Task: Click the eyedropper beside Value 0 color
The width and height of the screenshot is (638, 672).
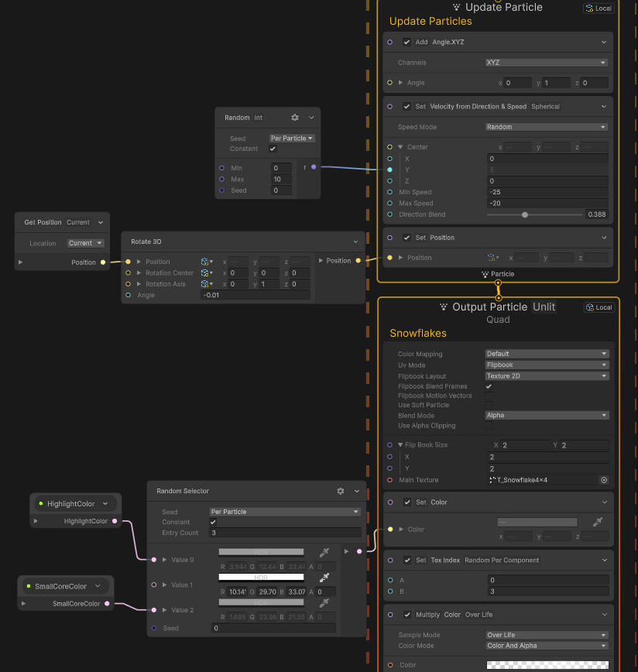Action: [x=325, y=552]
